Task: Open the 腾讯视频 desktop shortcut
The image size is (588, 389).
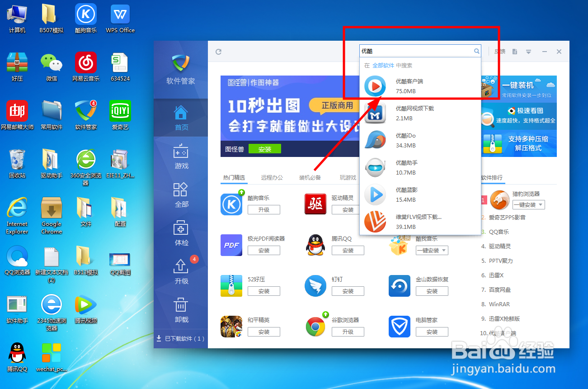Action: click(86, 309)
